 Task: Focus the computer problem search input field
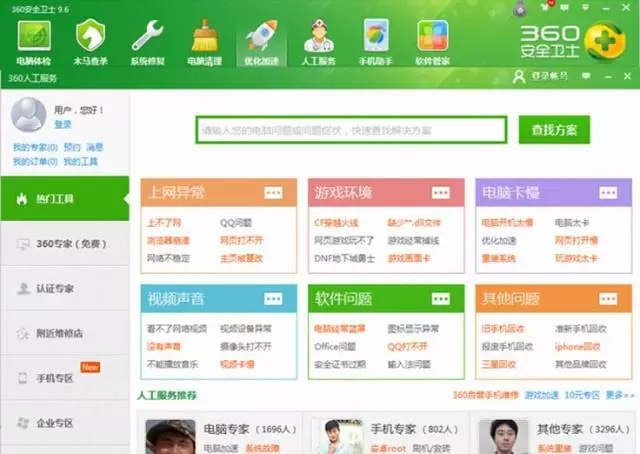[351, 130]
